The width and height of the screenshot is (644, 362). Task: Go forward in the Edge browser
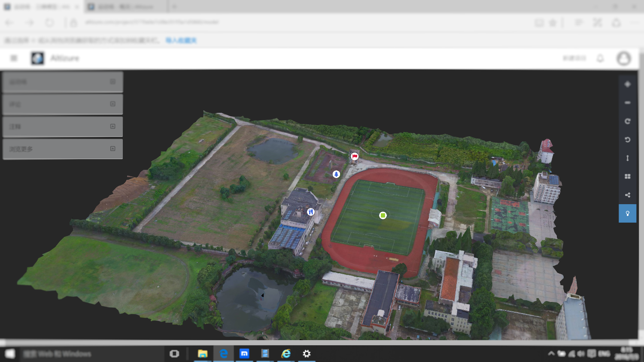click(29, 22)
